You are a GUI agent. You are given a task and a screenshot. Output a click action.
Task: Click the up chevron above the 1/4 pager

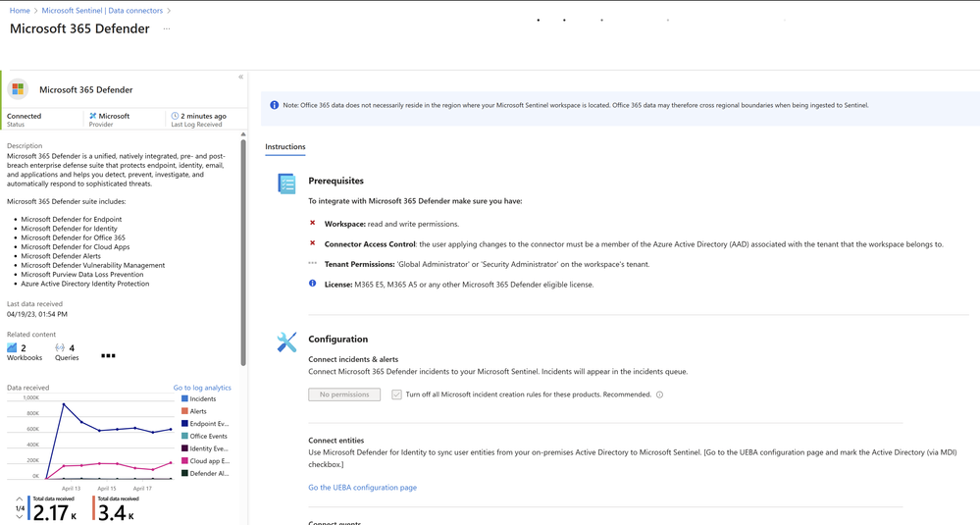pyautogui.click(x=20, y=499)
